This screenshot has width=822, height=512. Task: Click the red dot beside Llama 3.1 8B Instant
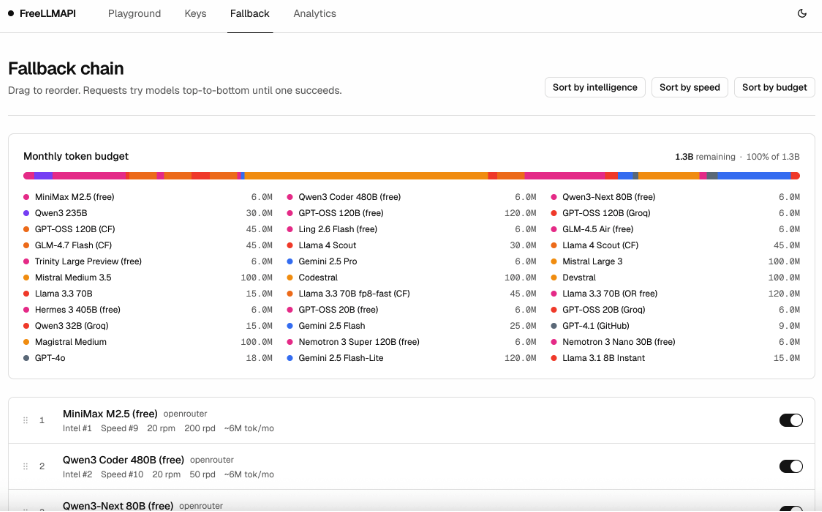[x=554, y=358]
